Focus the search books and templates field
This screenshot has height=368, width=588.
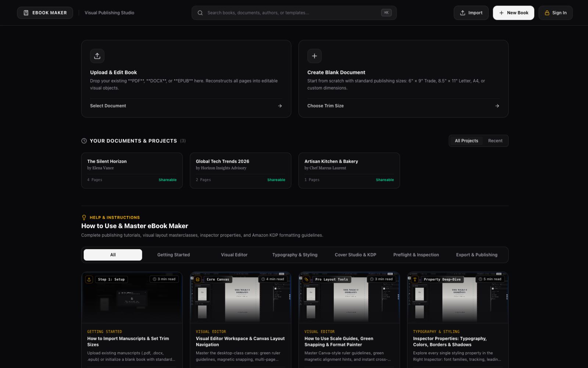click(x=294, y=13)
